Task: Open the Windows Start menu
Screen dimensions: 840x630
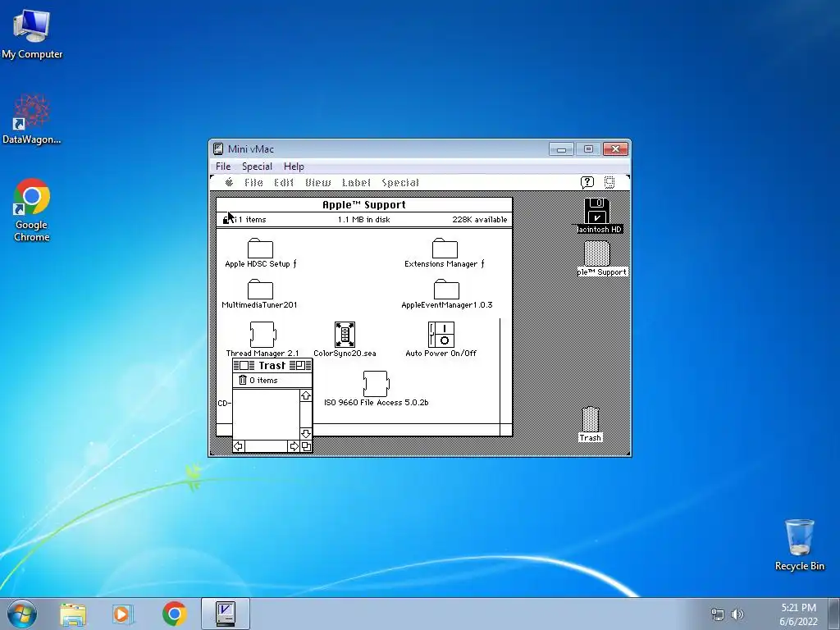Action: [x=22, y=614]
